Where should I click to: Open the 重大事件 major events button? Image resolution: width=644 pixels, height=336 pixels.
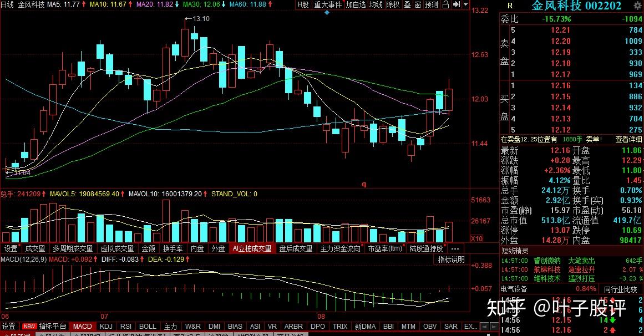point(328,4)
